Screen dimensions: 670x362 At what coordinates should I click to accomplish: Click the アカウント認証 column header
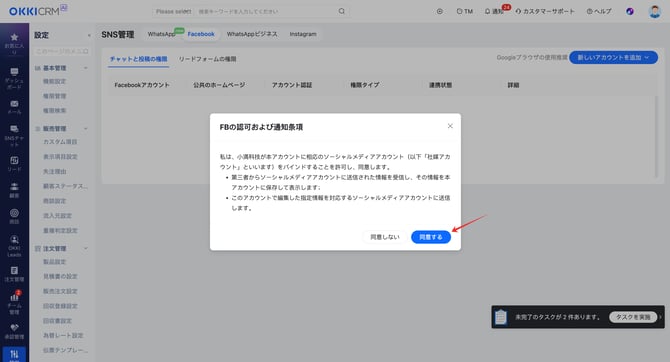pos(292,85)
